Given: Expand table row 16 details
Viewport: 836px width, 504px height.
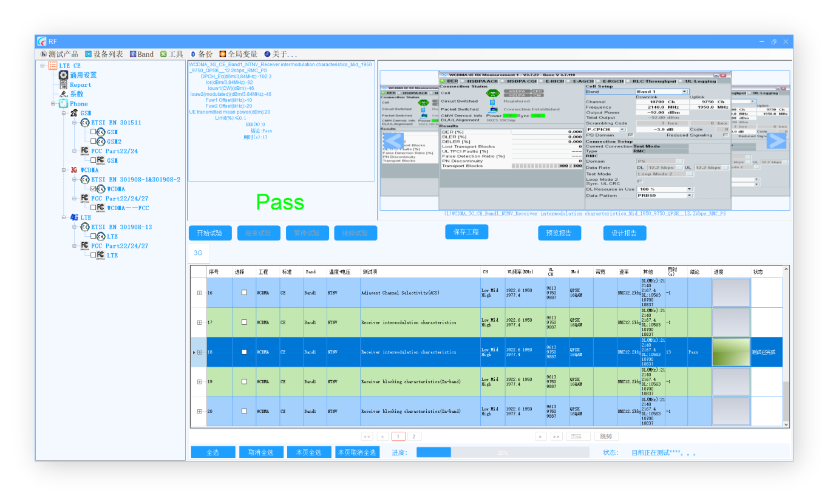Looking at the screenshot, I should tap(200, 293).
